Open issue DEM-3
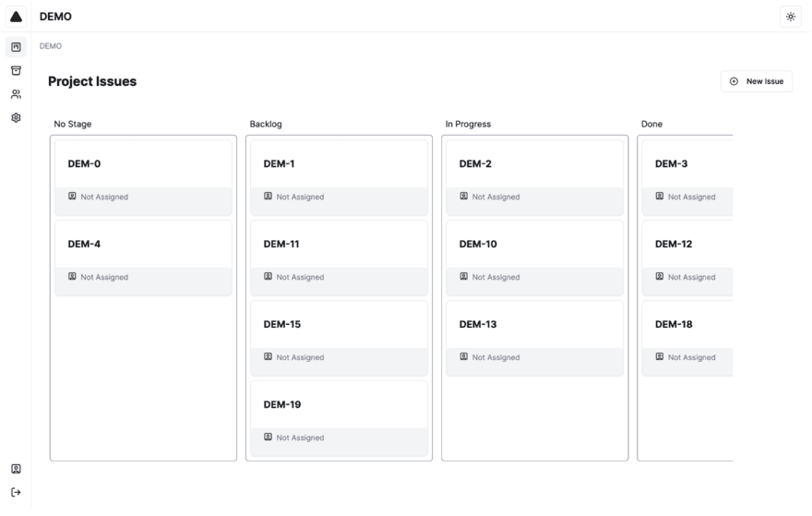Image resolution: width=812 pixels, height=516 pixels. click(687, 178)
